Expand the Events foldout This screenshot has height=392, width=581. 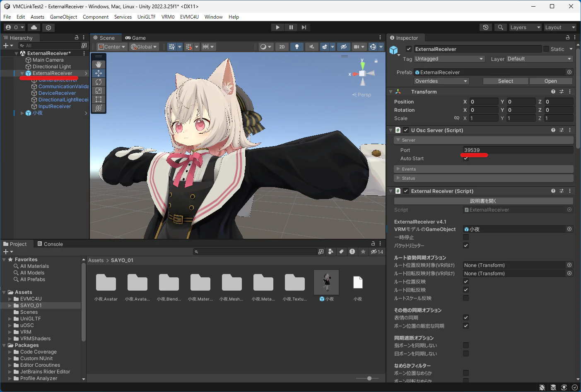pos(484,169)
